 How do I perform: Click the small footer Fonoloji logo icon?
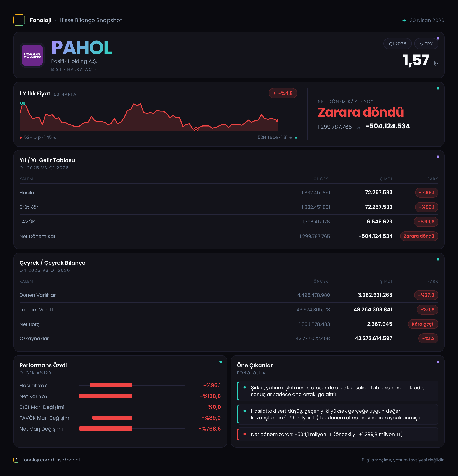(16, 460)
